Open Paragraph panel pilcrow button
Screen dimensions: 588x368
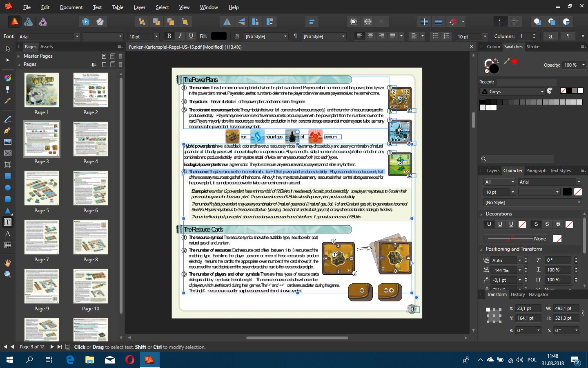[568, 36]
